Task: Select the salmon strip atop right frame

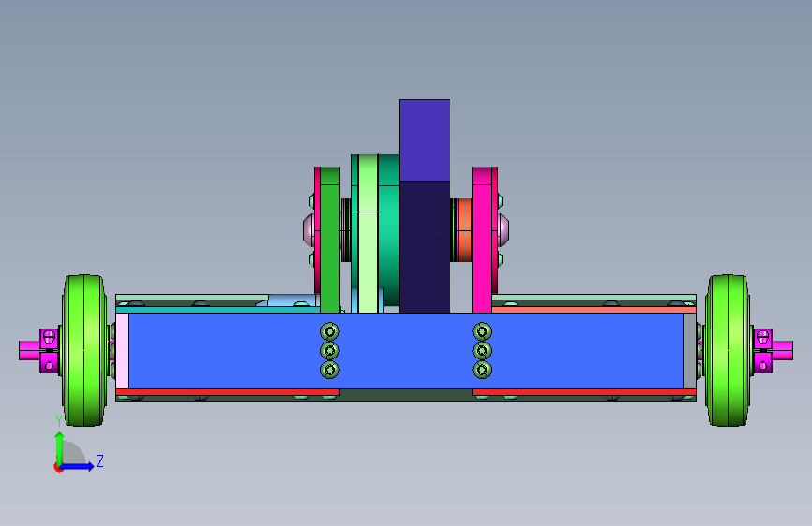Action: [x=594, y=310]
